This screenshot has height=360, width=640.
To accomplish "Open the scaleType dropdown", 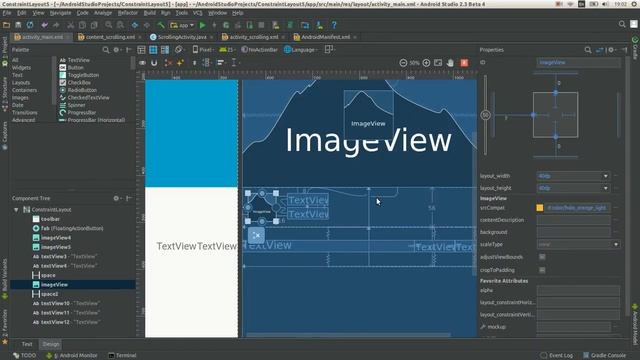I will click(616, 244).
